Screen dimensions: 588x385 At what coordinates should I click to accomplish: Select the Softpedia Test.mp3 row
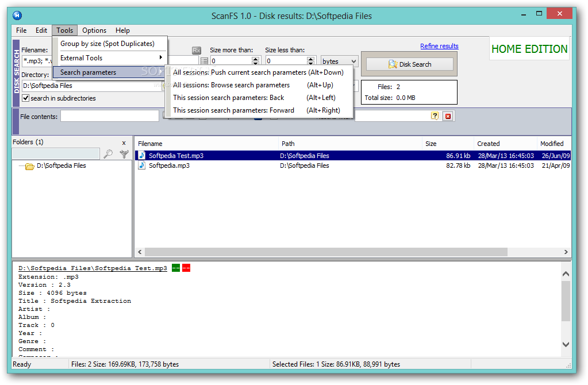pos(352,156)
